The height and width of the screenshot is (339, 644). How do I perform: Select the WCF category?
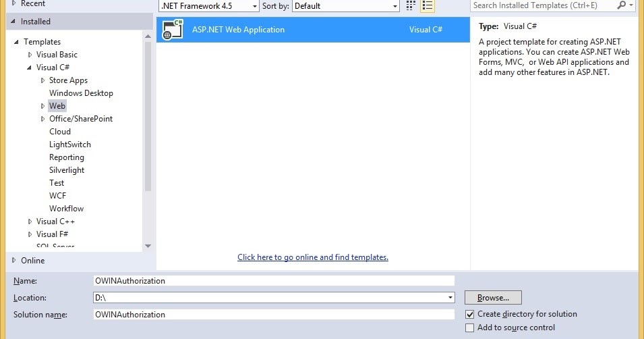click(x=57, y=195)
